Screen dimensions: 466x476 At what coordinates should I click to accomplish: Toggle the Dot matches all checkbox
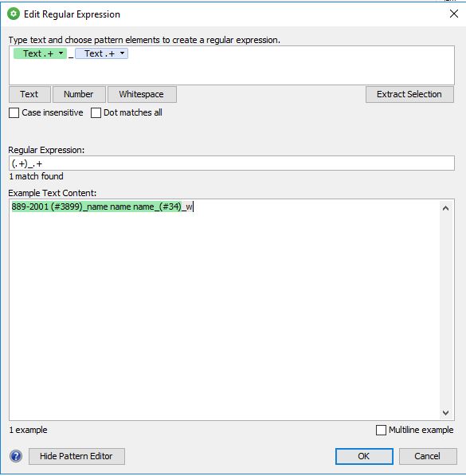[x=96, y=112]
